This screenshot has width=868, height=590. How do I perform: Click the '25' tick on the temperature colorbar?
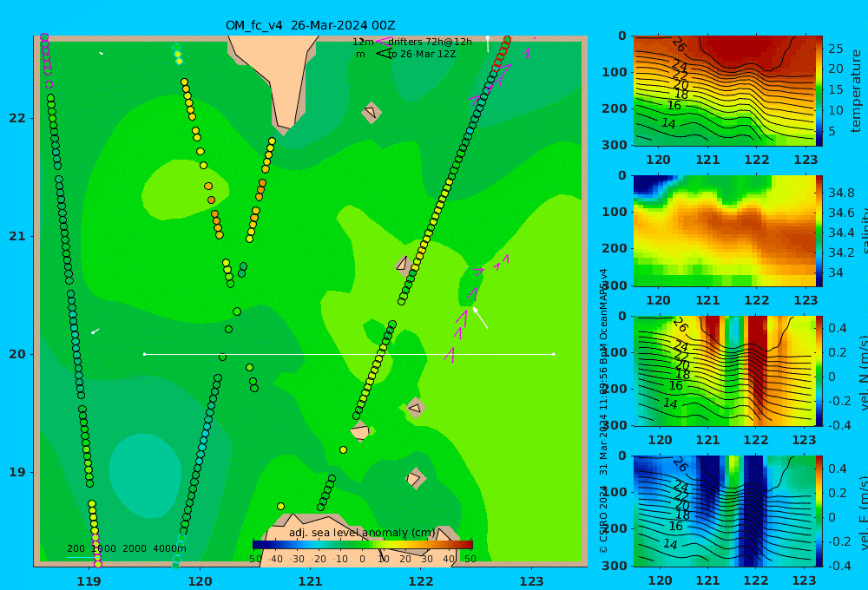835,49
